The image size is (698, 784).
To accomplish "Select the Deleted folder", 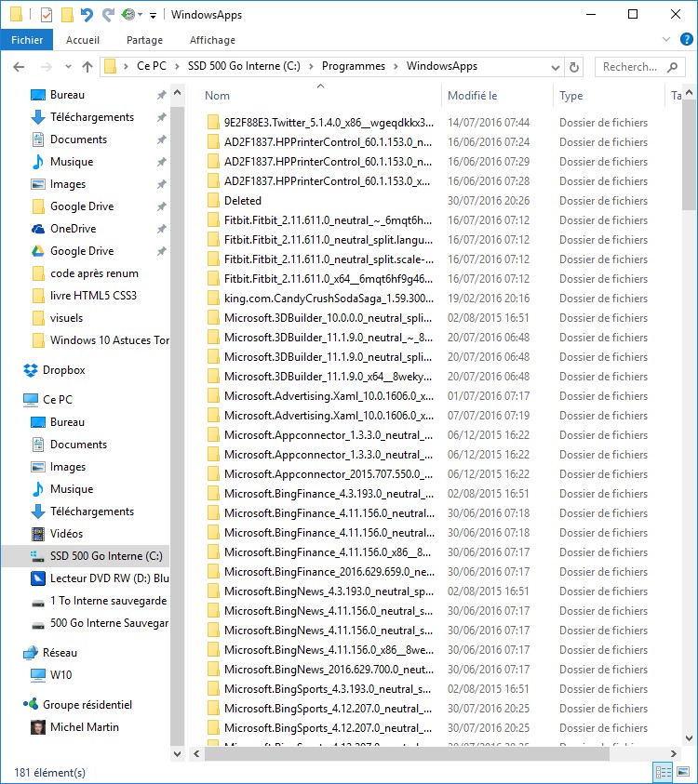I will [242, 201].
